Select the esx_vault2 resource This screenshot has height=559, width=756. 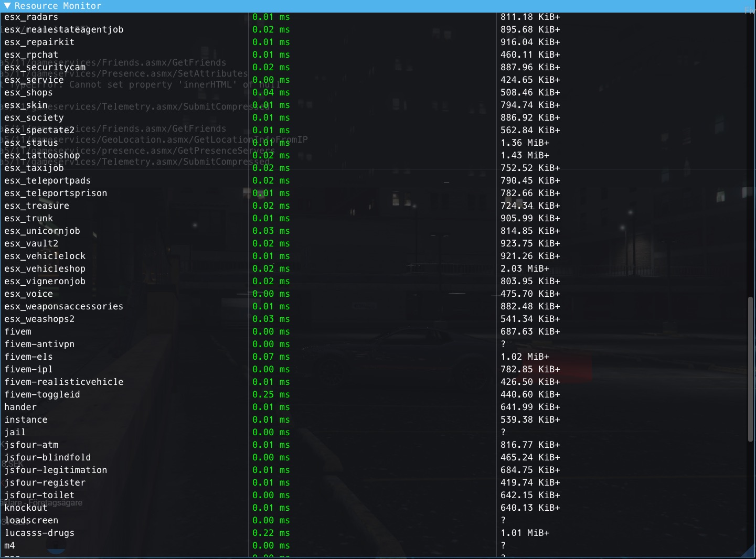pos(31,244)
